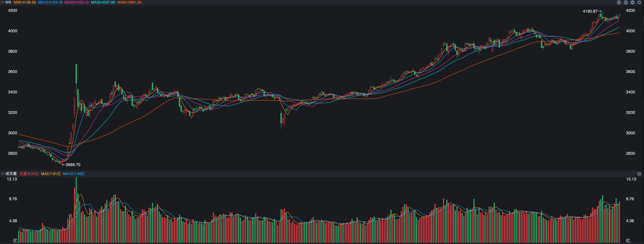
Task: Zoom in the chart with plus icon
Action: click(626, 2)
